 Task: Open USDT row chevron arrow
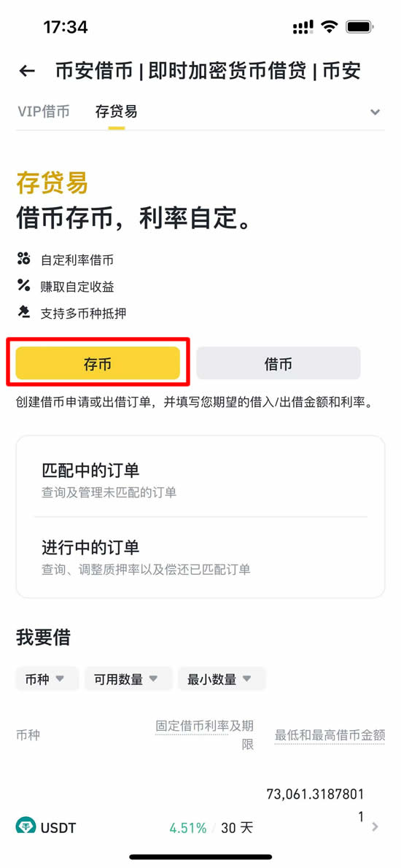tap(375, 827)
